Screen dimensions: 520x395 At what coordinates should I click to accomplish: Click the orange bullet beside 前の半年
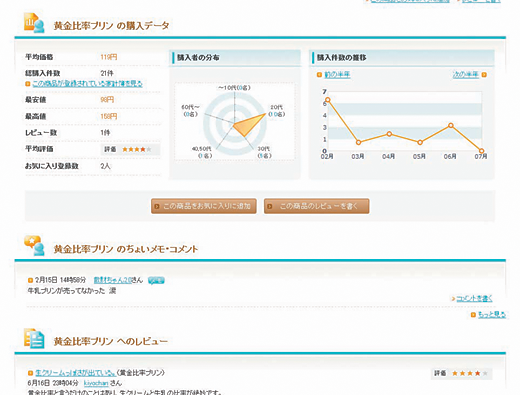pos(319,75)
